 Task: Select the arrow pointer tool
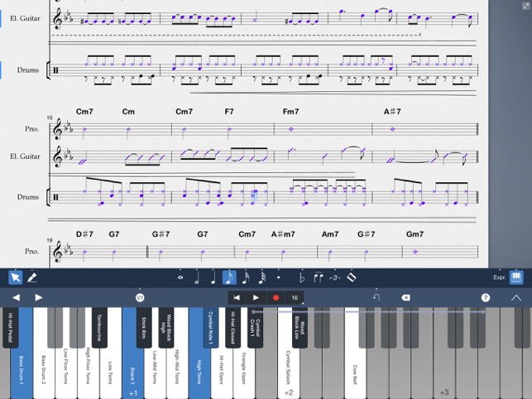(x=15, y=277)
